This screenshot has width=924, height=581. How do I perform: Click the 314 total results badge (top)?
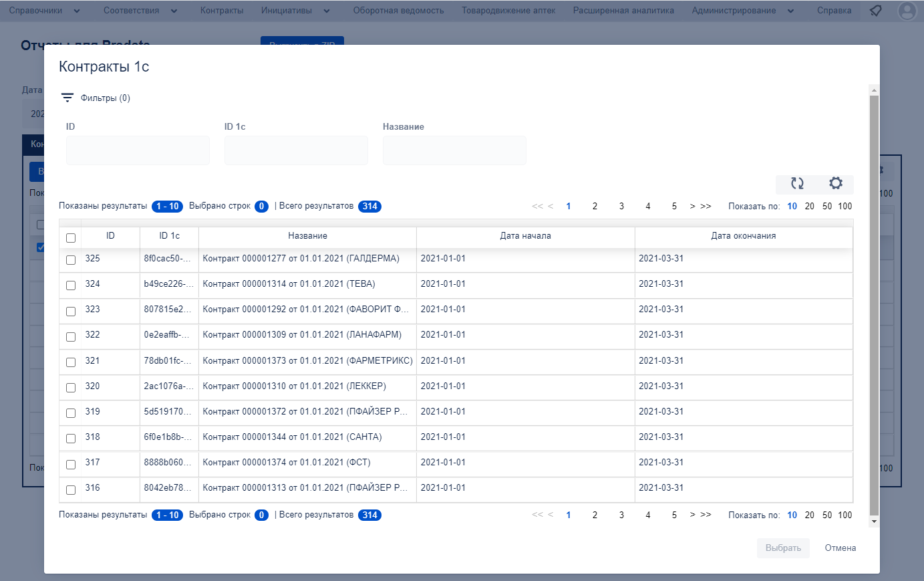click(370, 207)
